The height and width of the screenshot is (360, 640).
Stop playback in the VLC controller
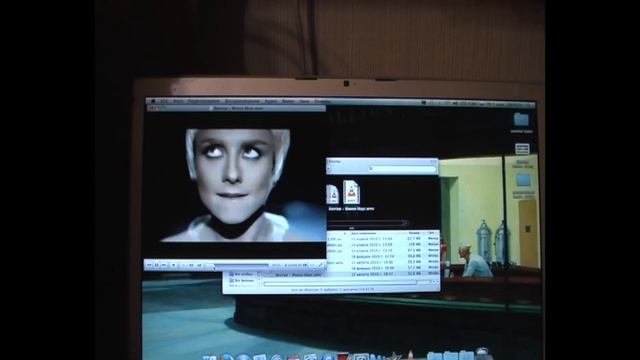point(173,265)
